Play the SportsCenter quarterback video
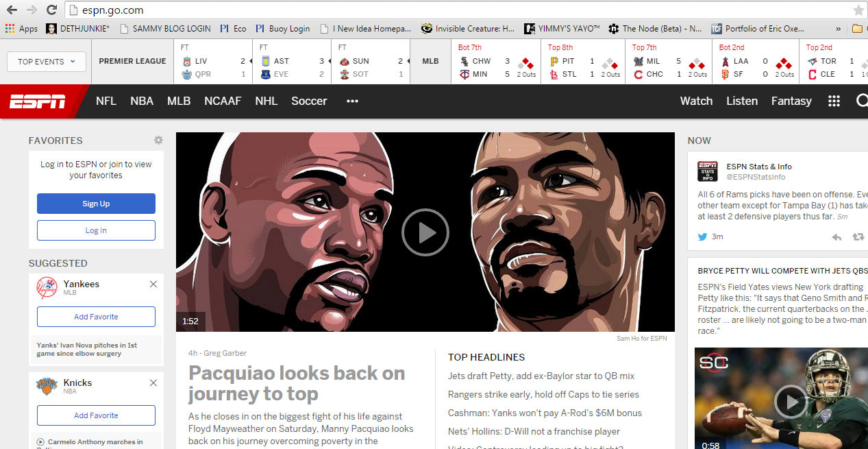Viewport: 868px width, 449px height. click(x=791, y=401)
